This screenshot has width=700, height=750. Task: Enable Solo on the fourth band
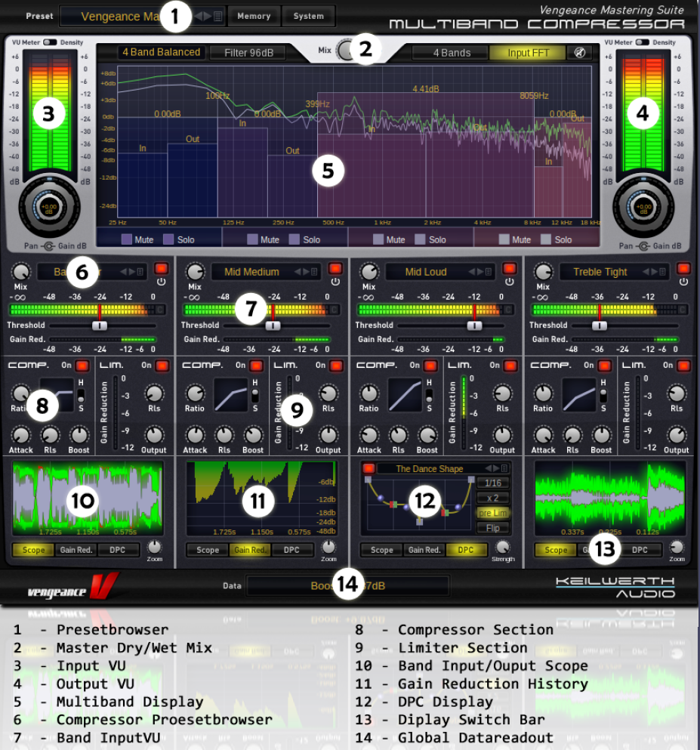click(x=547, y=239)
